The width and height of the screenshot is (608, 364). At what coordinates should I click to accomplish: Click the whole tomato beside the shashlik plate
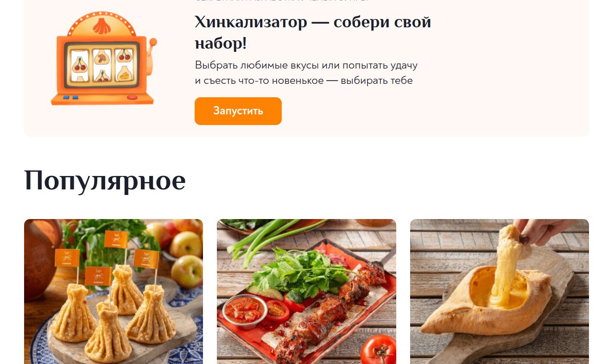[x=379, y=350]
